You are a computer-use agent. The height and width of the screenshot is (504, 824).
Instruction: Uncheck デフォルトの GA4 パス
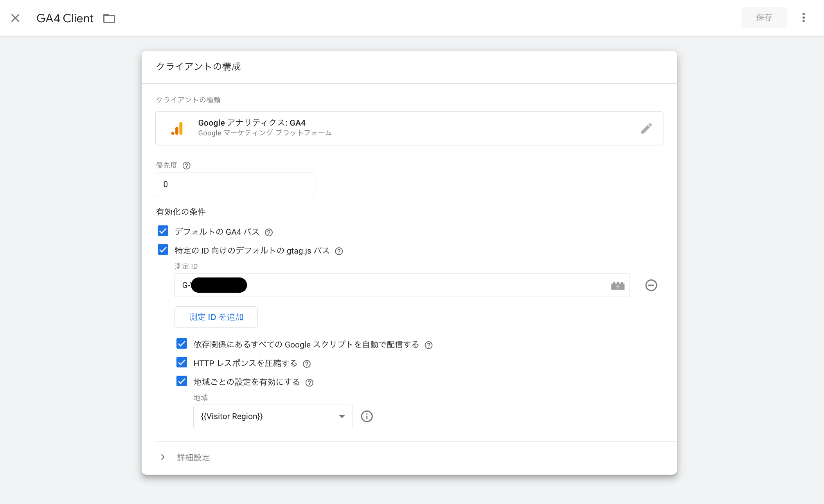pos(162,231)
